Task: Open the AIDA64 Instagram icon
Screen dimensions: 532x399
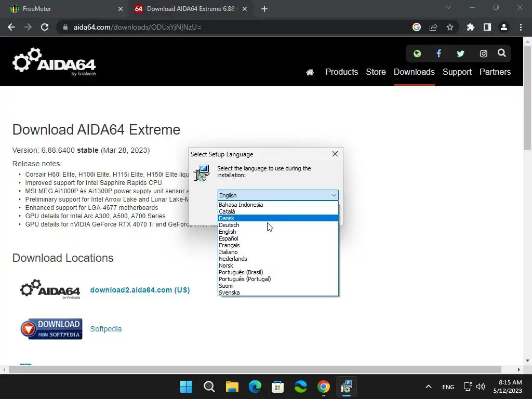Action: (484, 54)
